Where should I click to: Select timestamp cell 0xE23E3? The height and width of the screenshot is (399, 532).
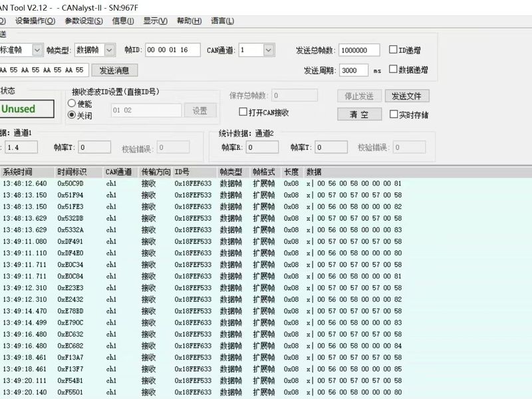(70, 288)
